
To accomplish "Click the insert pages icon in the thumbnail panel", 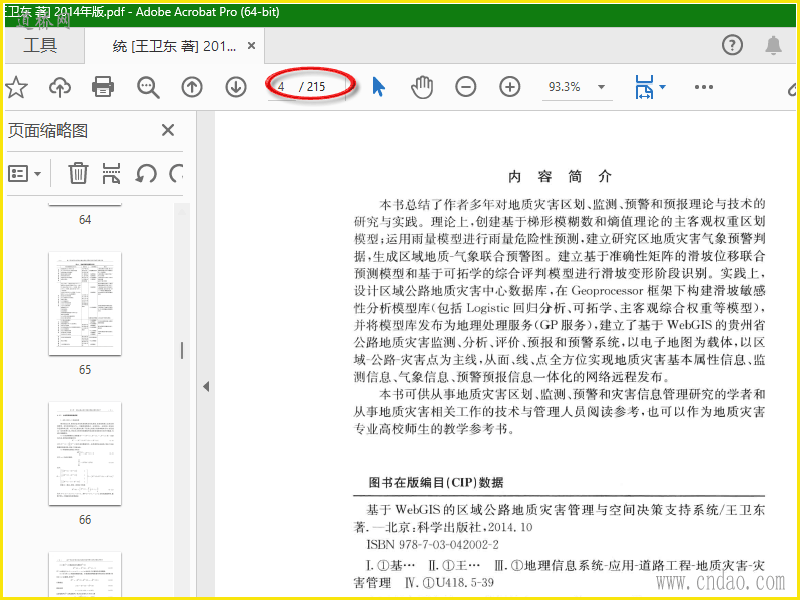I will (x=111, y=173).
